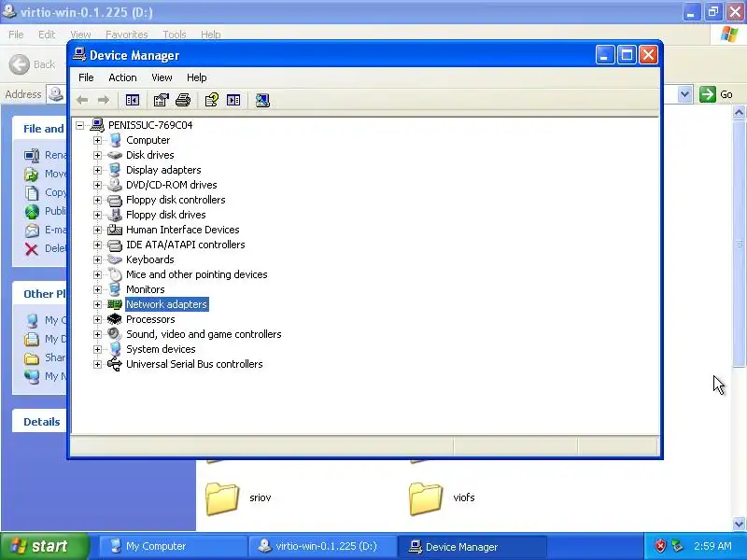Click the DVD/CD-ROM drives disc icon
This screenshot has height=560, width=747.
(115, 185)
